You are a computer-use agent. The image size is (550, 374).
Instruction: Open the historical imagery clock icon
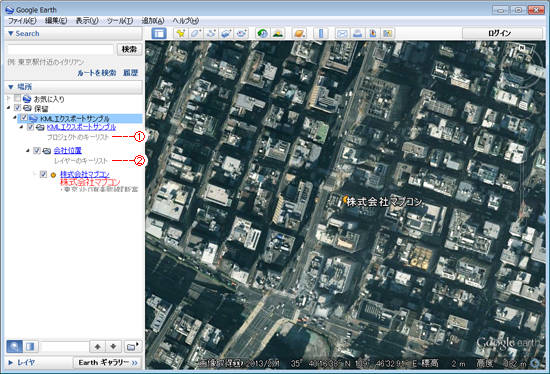click(x=262, y=33)
